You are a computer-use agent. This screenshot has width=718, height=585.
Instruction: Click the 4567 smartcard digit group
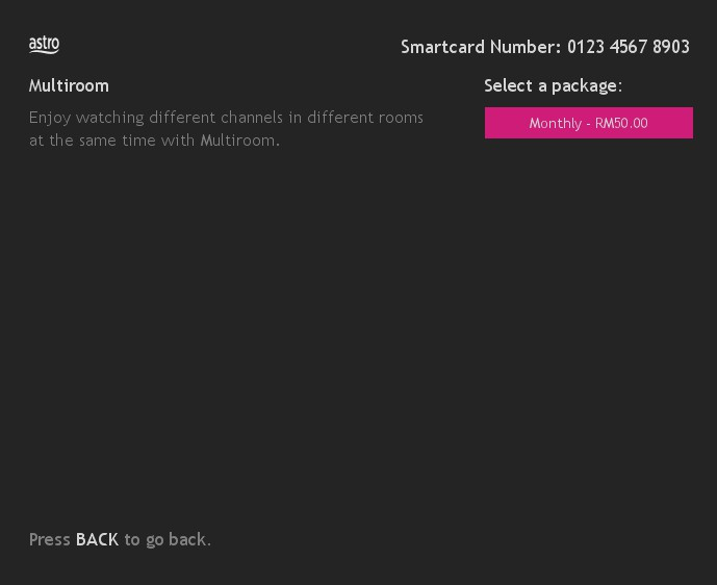(x=628, y=47)
